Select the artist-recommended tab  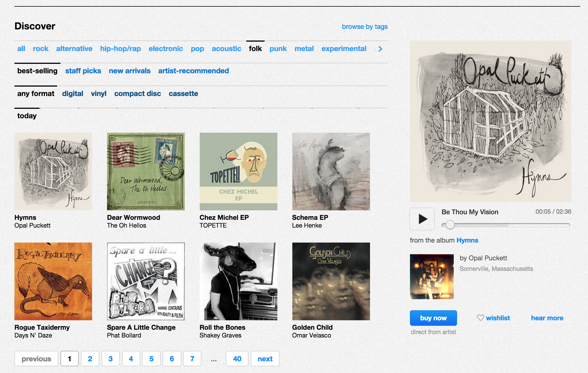[x=194, y=71]
